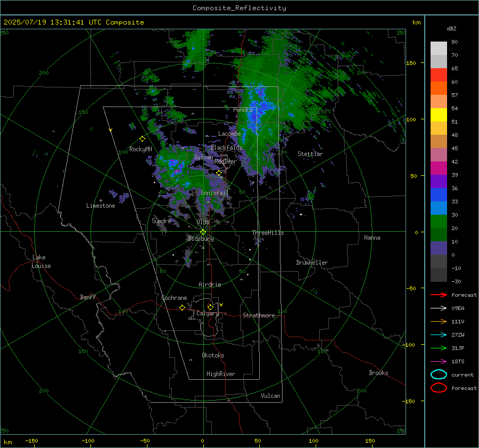Select the 51 dBZ yellow color swatch

[439, 115]
